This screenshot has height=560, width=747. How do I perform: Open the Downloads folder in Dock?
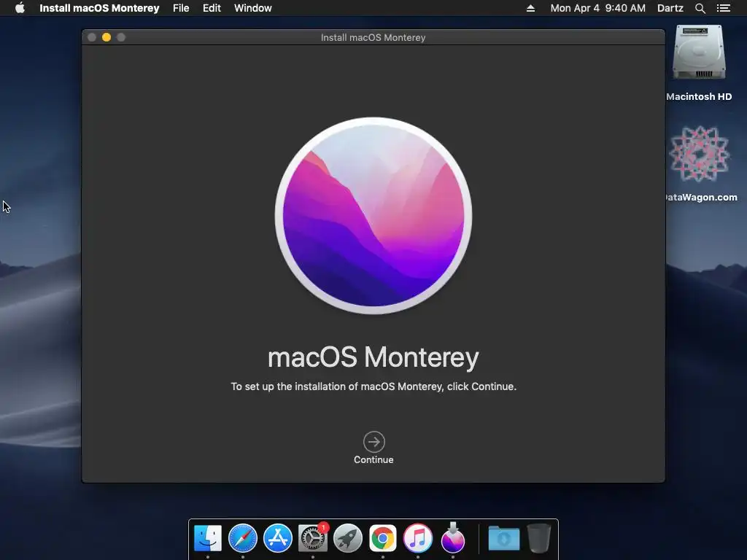coord(503,539)
